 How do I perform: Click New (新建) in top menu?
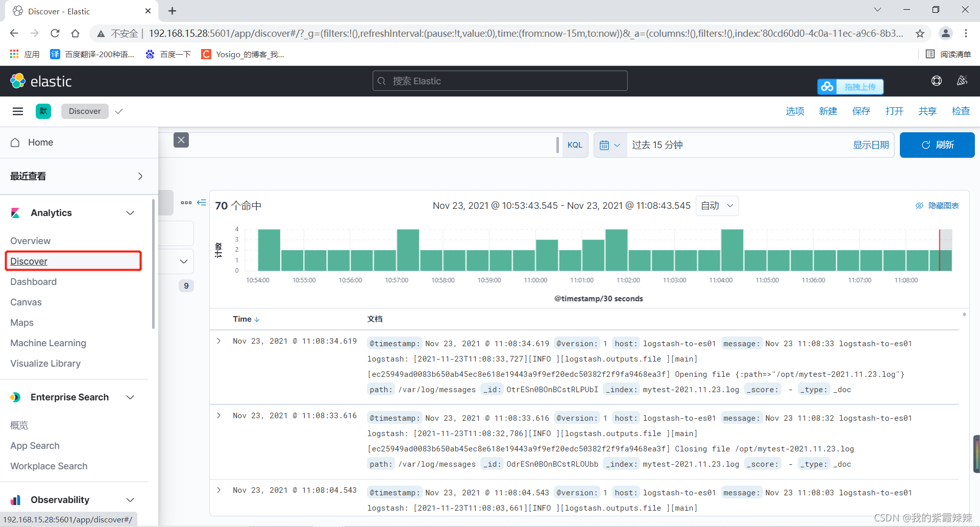coord(828,111)
